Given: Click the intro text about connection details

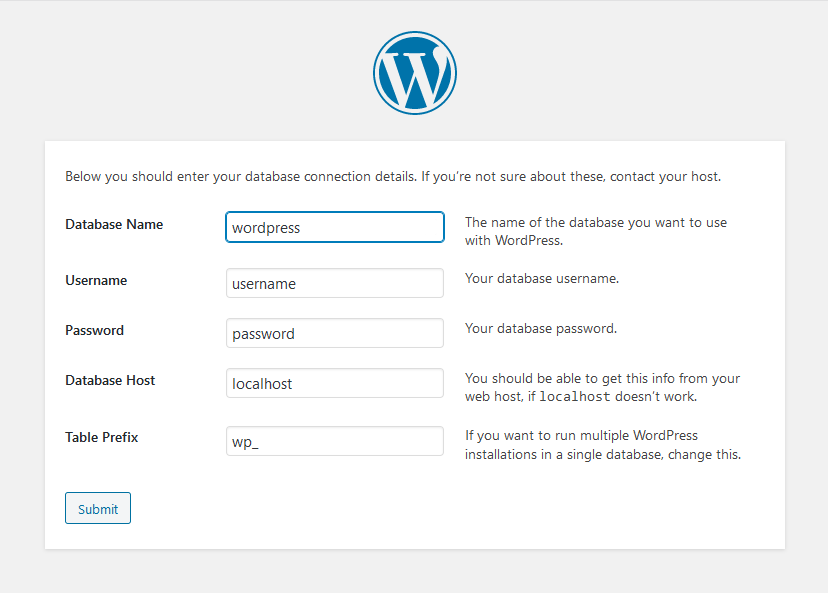Looking at the screenshot, I should (x=393, y=176).
